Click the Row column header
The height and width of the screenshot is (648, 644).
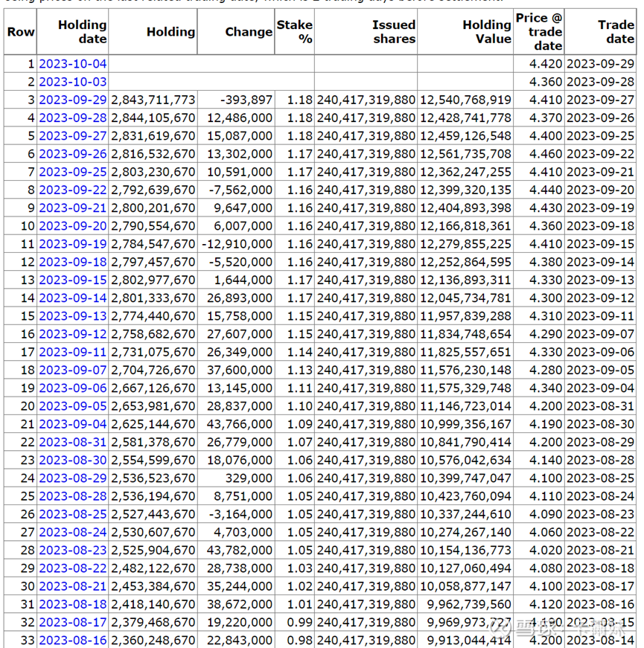click(21, 32)
